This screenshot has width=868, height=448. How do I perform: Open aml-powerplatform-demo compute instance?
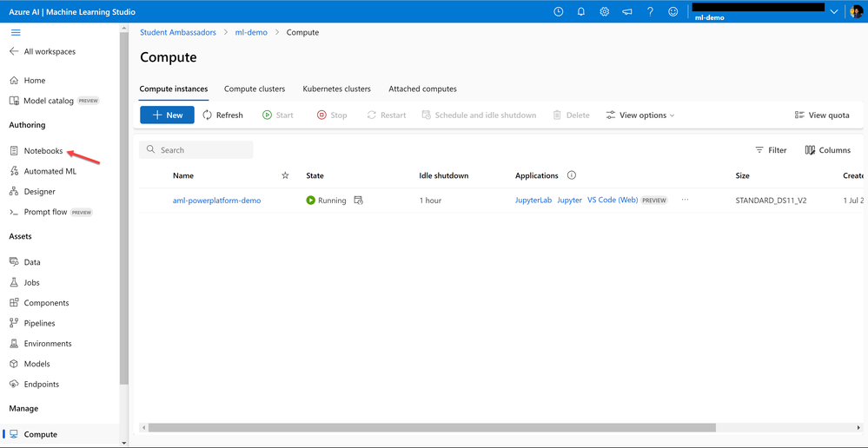[216, 201]
